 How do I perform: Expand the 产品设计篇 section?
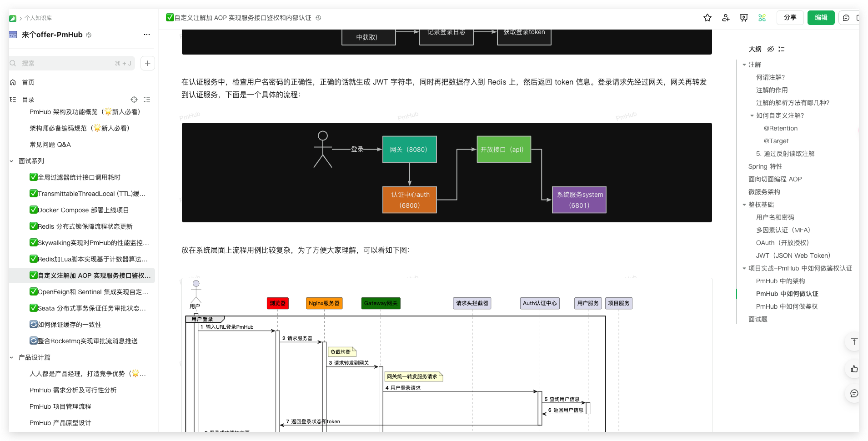click(x=10, y=357)
